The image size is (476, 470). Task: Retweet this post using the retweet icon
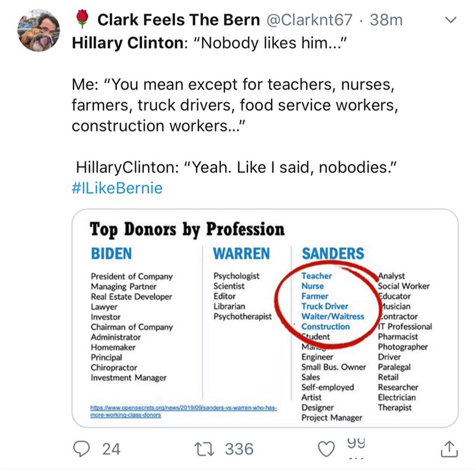[x=201, y=449]
